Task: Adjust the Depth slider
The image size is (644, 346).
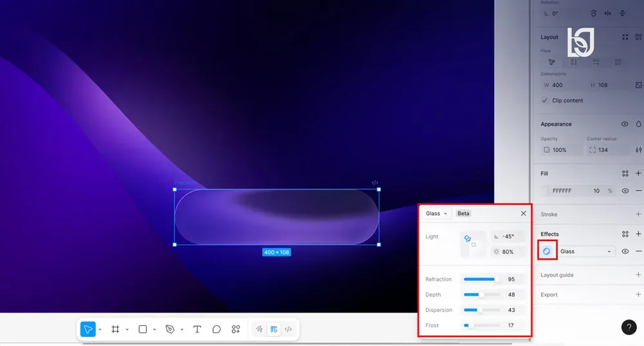Action: coord(481,294)
